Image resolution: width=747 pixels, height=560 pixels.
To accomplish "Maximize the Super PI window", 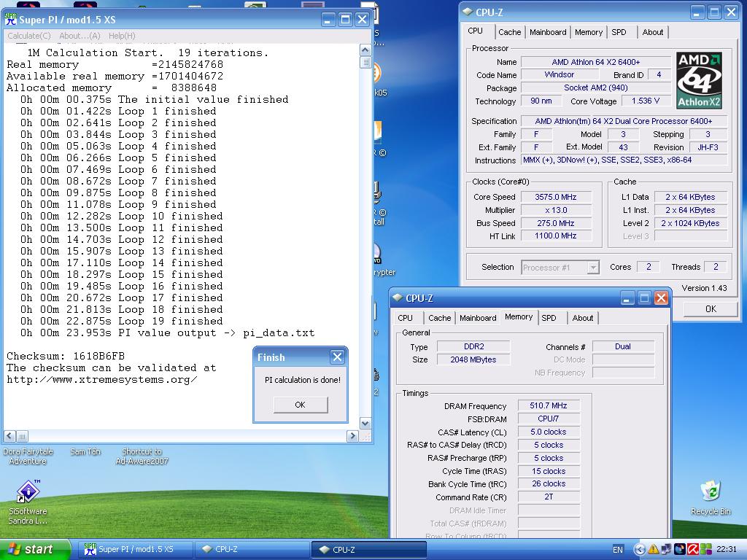I will click(345, 20).
